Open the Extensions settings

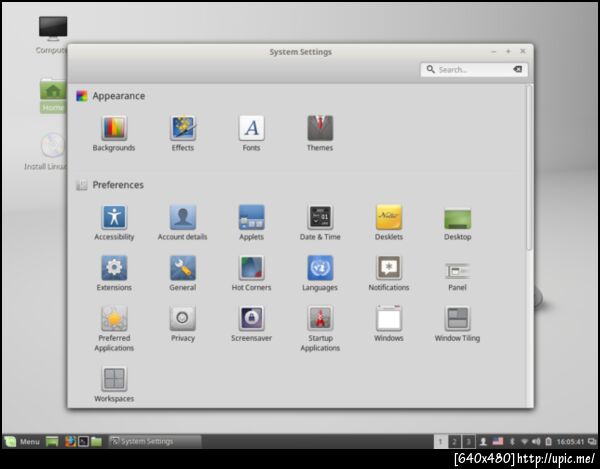[x=114, y=273]
